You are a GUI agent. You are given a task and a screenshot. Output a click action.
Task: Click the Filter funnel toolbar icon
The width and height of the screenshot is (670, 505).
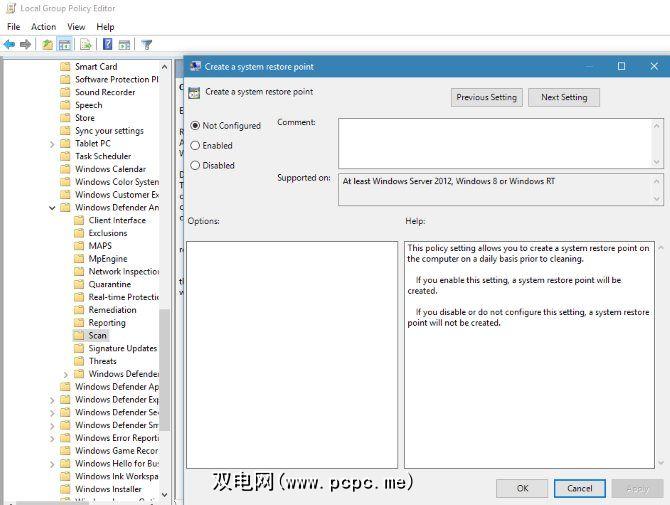point(147,44)
